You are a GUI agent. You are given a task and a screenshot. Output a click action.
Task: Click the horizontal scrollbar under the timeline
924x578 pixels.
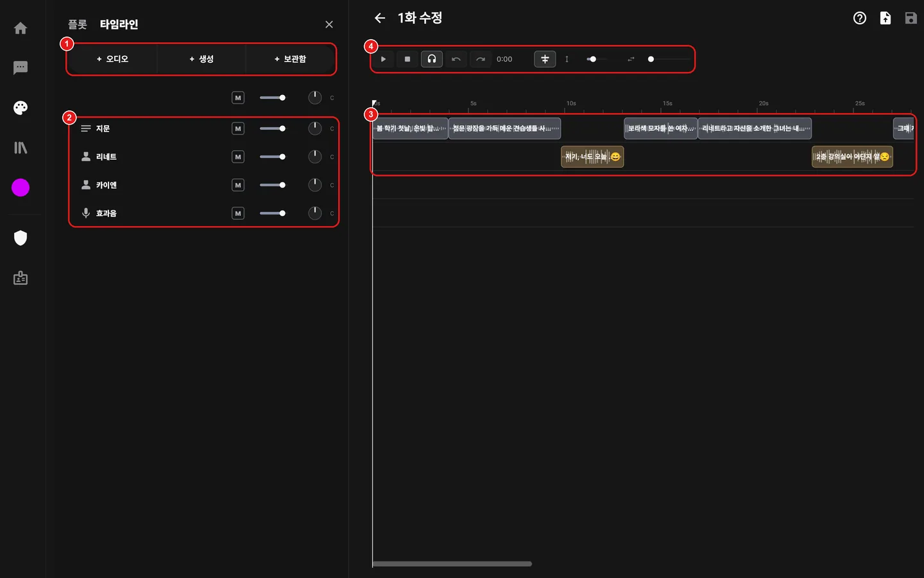pyautogui.click(x=452, y=564)
